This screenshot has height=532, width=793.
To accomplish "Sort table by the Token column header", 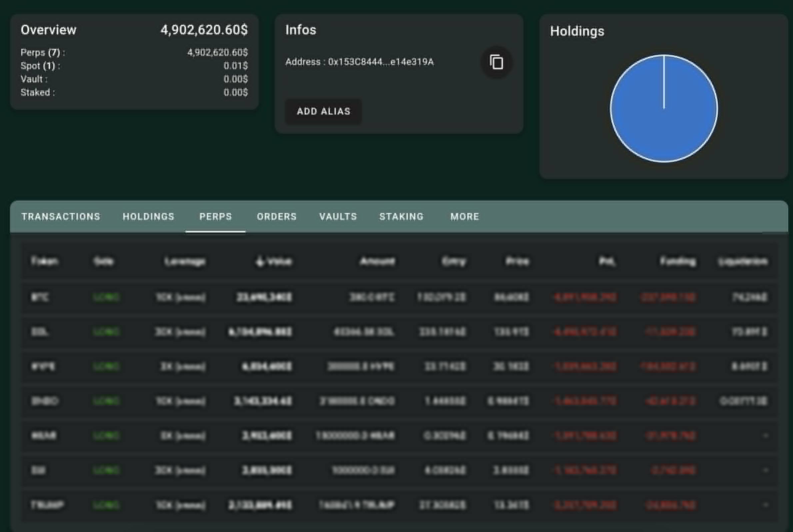I will 44,261.
